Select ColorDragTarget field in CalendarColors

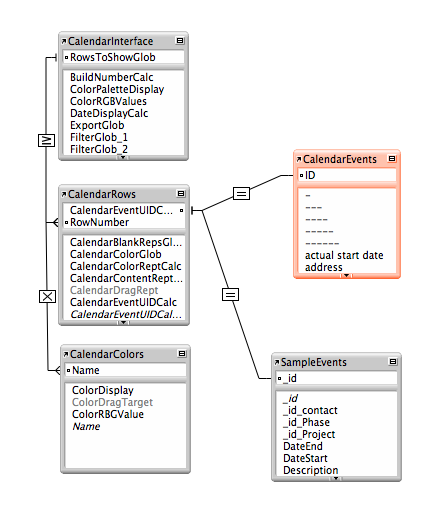point(112,402)
